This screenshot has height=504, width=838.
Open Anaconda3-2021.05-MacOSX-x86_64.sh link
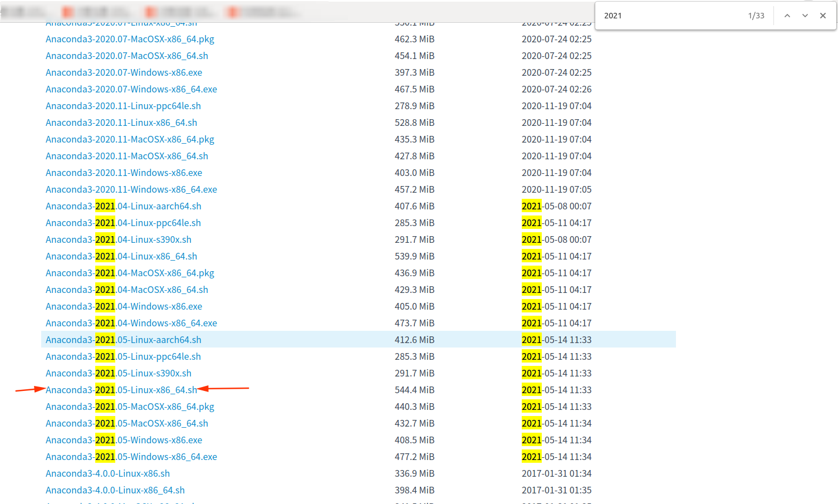127,423
